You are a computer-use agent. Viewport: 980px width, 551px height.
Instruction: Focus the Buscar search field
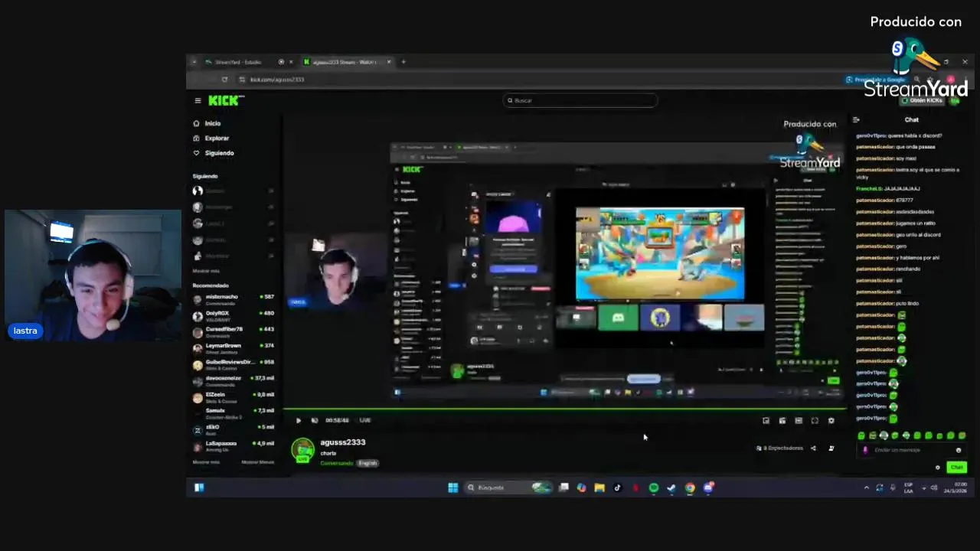(x=580, y=100)
